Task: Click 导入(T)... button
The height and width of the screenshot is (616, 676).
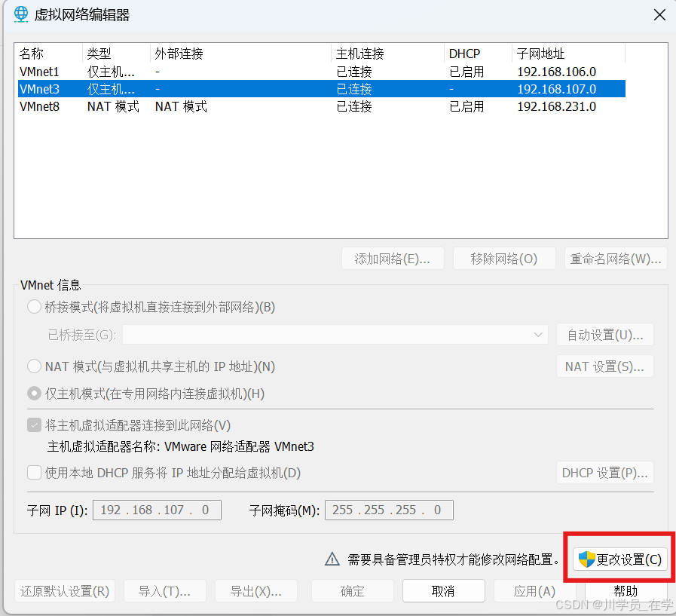Action: click(x=165, y=591)
